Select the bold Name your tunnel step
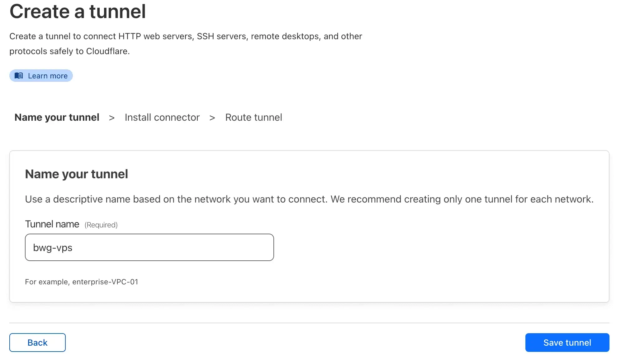621x364 pixels. coord(57,117)
